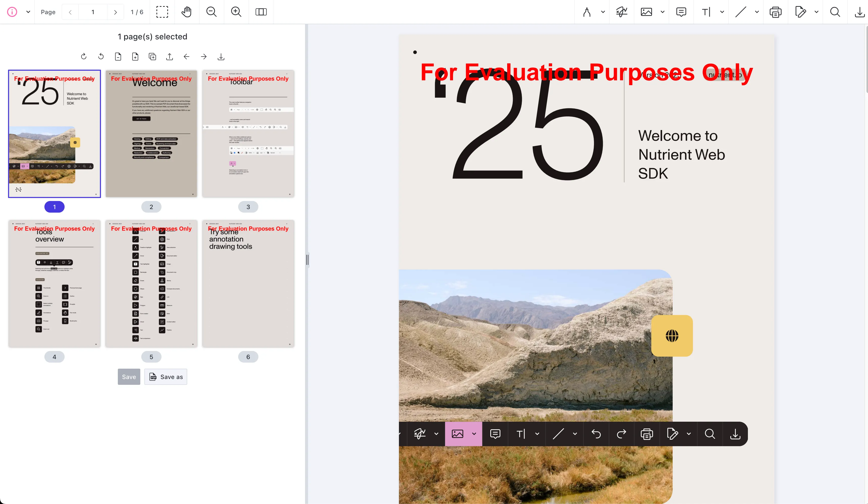868x504 pixels.
Task: Click the page number 1 badge
Action: point(55,207)
